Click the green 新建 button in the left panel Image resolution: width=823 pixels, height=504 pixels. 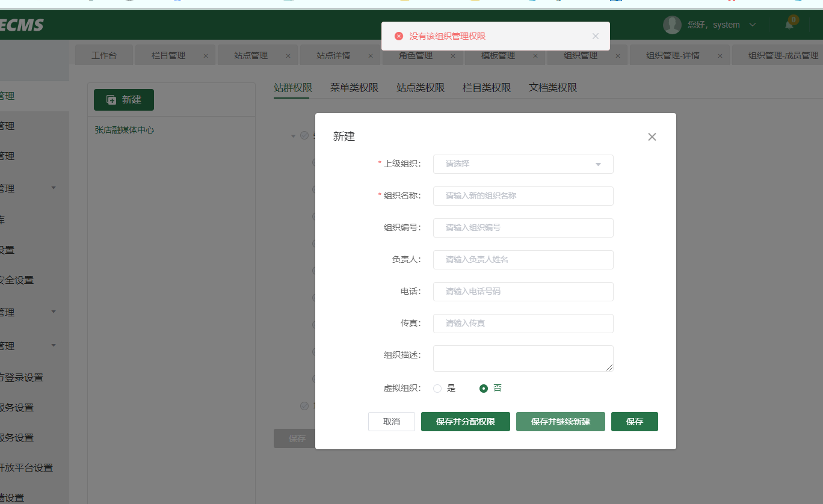[124, 100]
